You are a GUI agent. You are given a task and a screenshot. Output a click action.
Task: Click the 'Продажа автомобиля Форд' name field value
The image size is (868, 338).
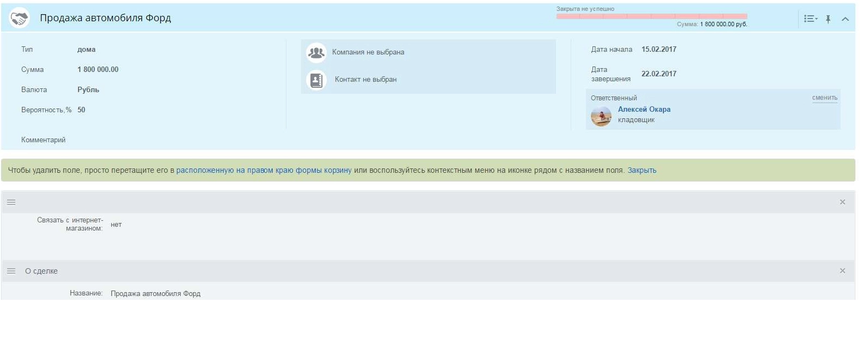155,293
